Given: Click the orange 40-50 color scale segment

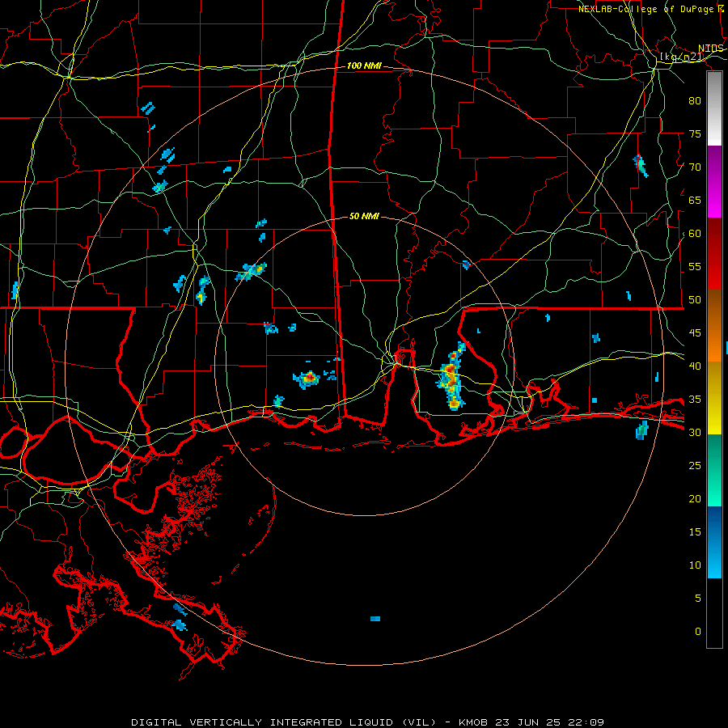Looking at the screenshot, I should pyautogui.click(x=714, y=326).
